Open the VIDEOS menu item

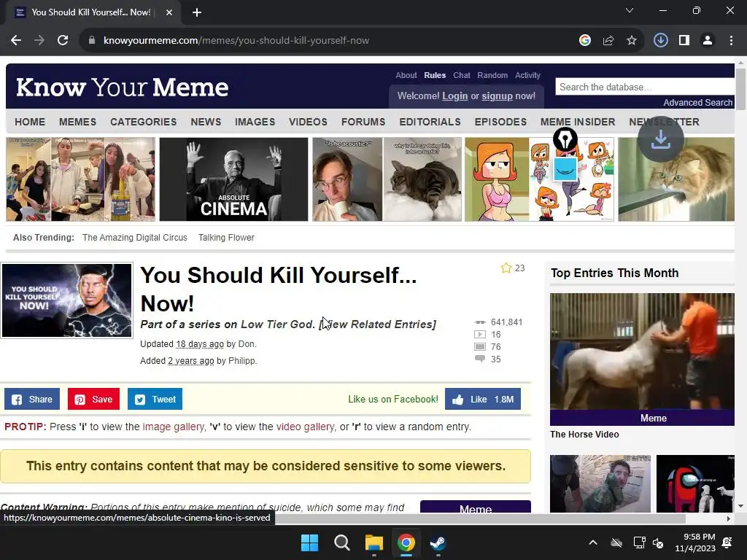pyautogui.click(x=308, y=122)
